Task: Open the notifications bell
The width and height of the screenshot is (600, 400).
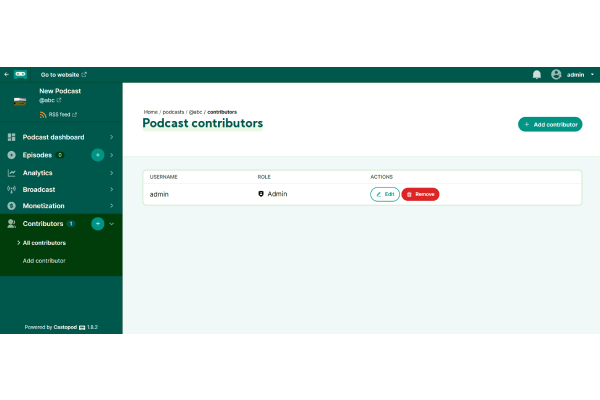Action: pos(537,74)
